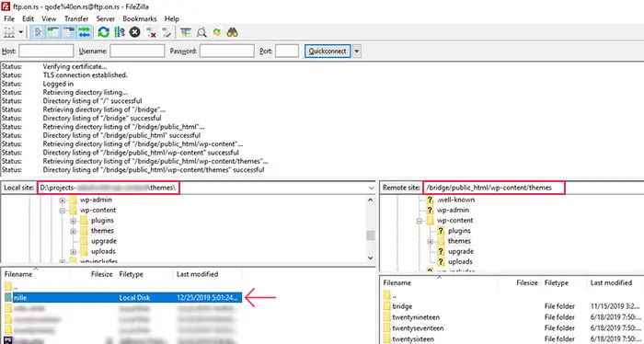Expand the local themes folder
The height and width of the screenshot is (344, 644).
pos(74,231)
